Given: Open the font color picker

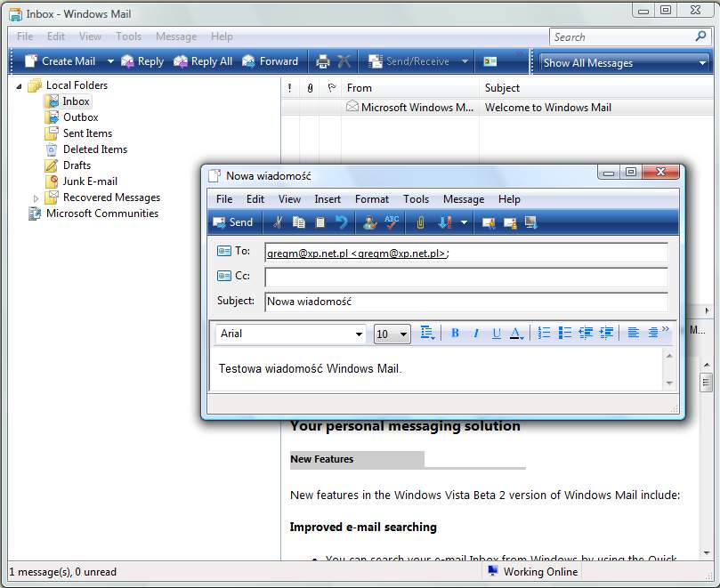Looking at the screenshot, I should (517, 333).
